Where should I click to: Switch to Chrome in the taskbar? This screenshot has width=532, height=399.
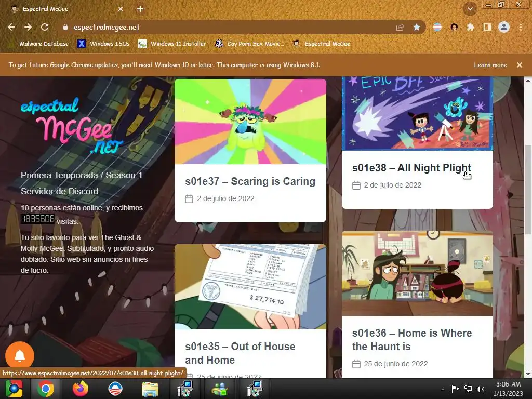point(46,389)
